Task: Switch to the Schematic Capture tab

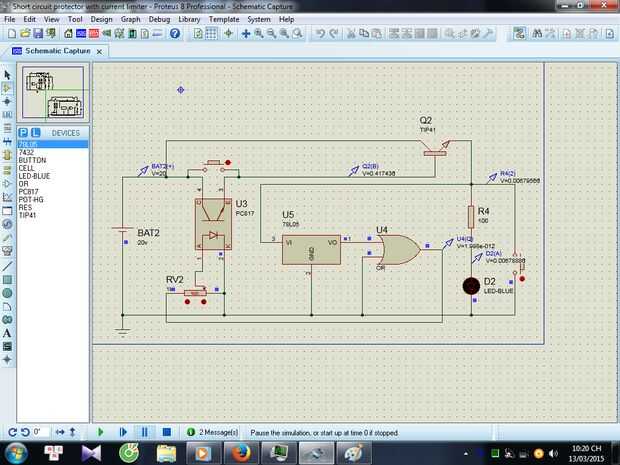Action: 56,50
